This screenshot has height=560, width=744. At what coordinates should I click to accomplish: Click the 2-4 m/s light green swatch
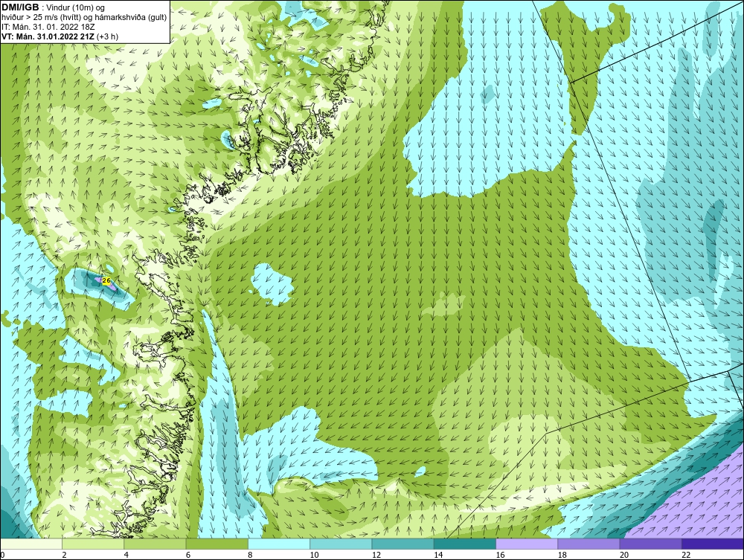pyautogui.click(x=93, y=544)
